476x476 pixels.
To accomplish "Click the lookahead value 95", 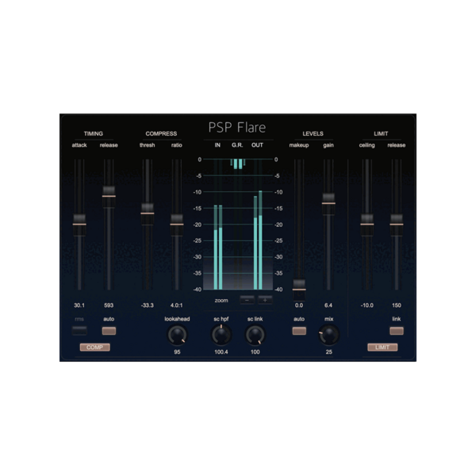I will (177, 351).
